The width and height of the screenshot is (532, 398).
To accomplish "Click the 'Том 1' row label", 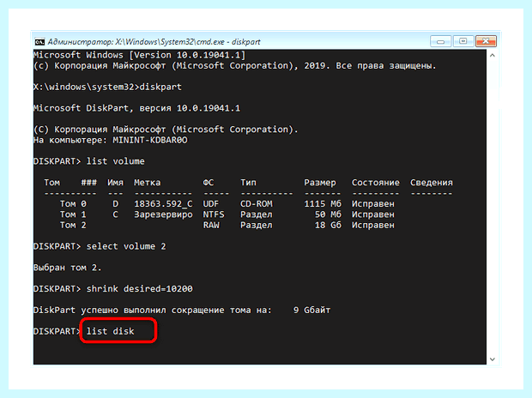I will (73, 214).
